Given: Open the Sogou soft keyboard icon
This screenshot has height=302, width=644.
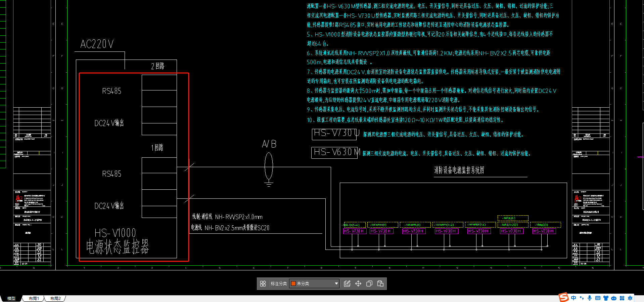Looking at the screenshot, I should point(598,298).
